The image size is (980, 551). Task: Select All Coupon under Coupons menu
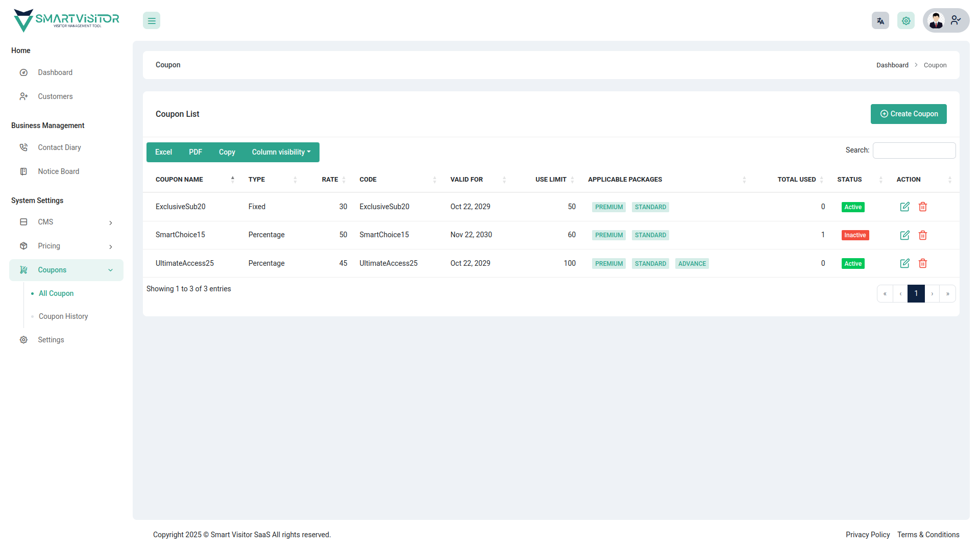56,293
